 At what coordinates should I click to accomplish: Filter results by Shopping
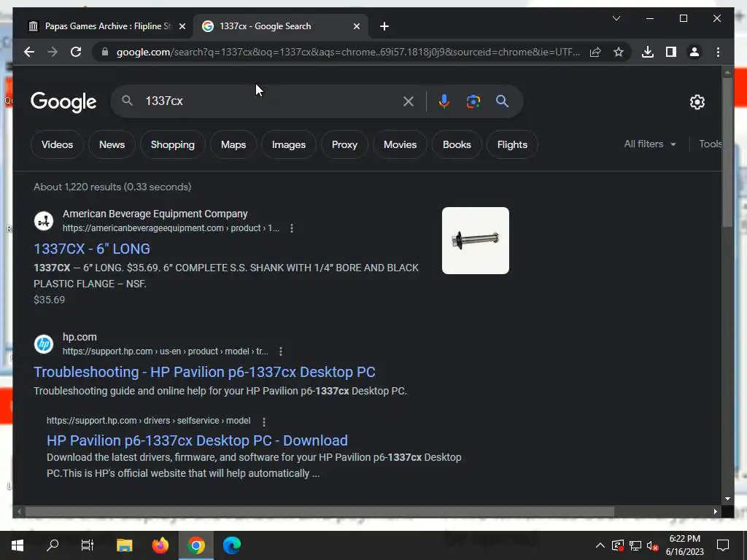point(172,144)
